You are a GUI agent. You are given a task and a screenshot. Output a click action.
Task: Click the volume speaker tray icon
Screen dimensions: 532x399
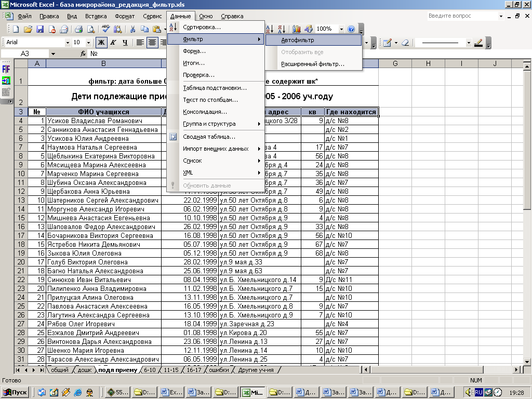[x=469, y=392]
